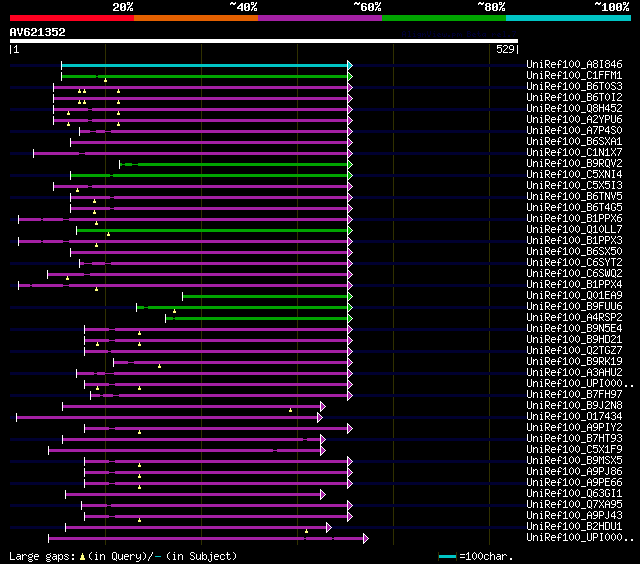Open hit UniRef100_A8I846

pyautogui.click(x=574, y=64)
